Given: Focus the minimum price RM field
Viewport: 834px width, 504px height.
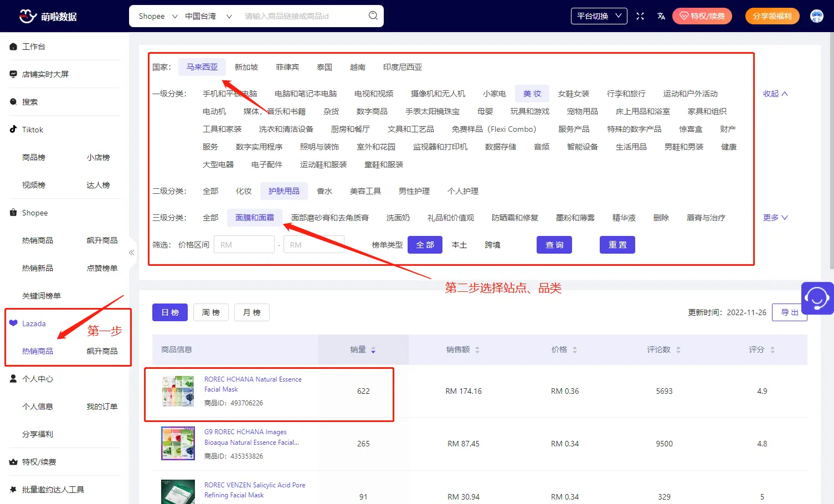Looking at the screenshot, I should coord(244,245).
